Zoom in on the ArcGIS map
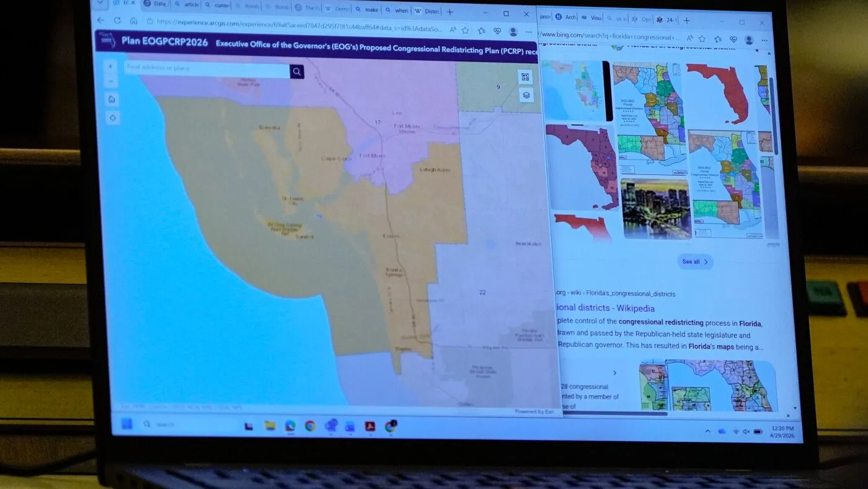The image size is (868, 489). [110, 66]
